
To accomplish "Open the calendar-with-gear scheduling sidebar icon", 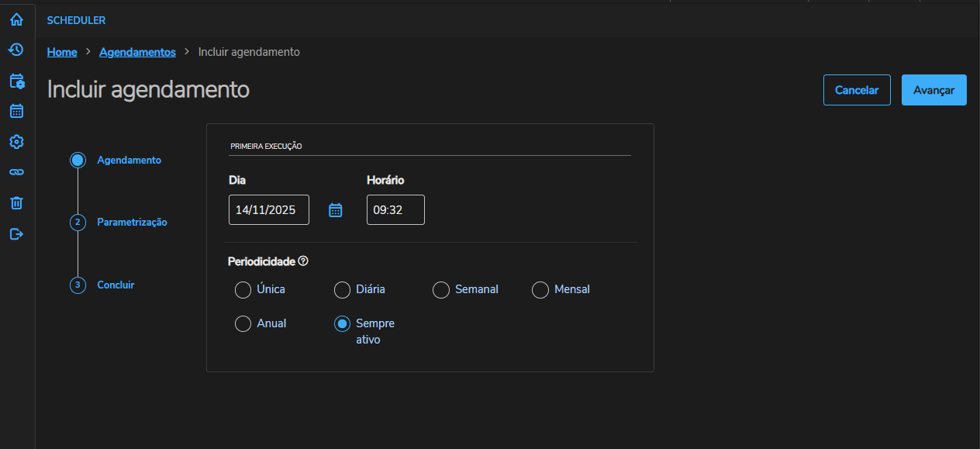I will (x=16, y=81).
